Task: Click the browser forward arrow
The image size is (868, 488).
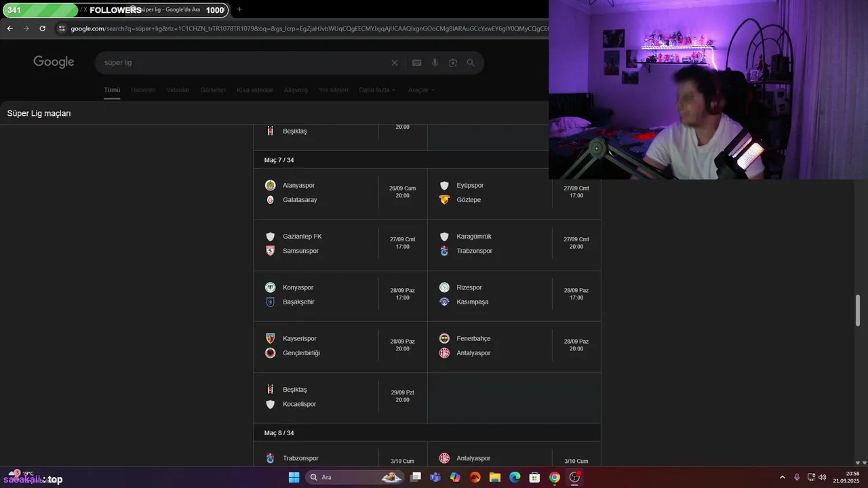Action: (x=26, y=28)
